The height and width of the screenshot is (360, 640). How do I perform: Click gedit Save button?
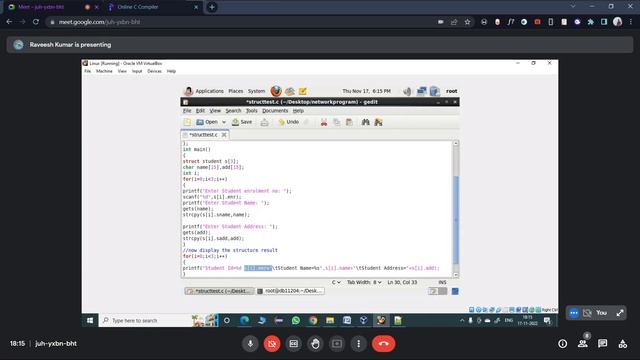click(x=242, y=122)
